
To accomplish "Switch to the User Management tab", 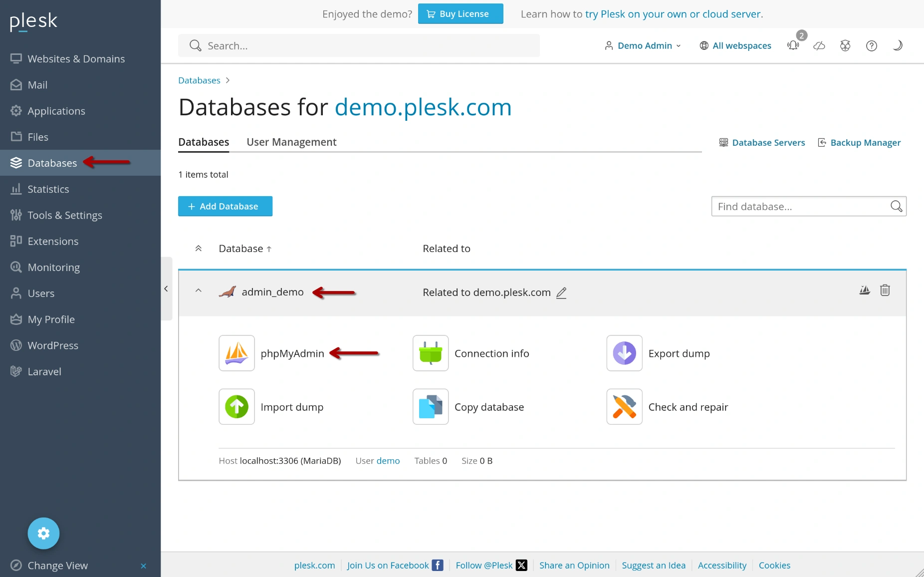I will [x=291, y=142].
